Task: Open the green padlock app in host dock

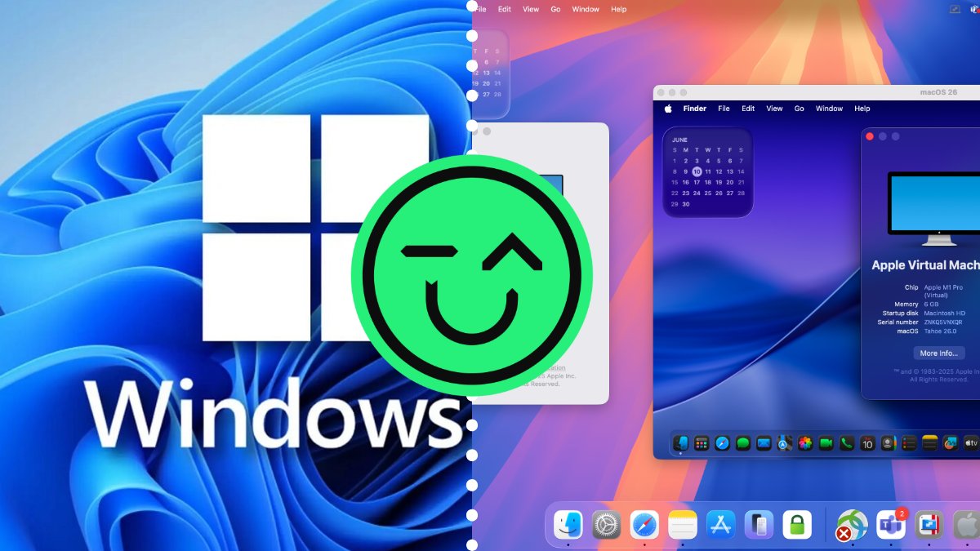Action: click(x=797, y=525)
